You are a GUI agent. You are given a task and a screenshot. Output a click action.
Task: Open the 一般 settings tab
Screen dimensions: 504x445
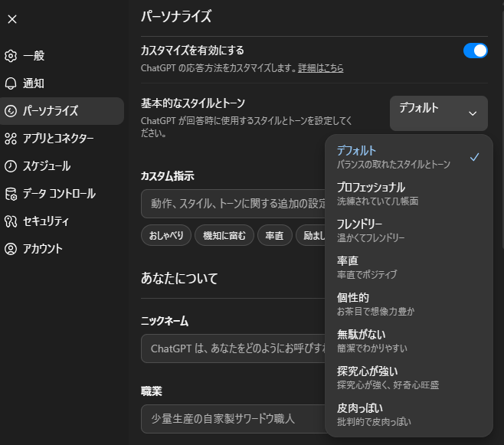pyautogui.click(x=62, y=56)
